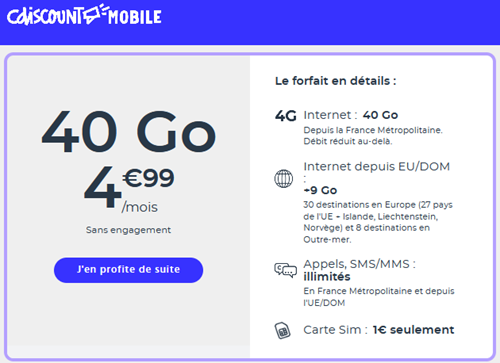The image size is (500, 363).
Task: Click the megaphone icon in the logo
Action: (x=94, y=13)
